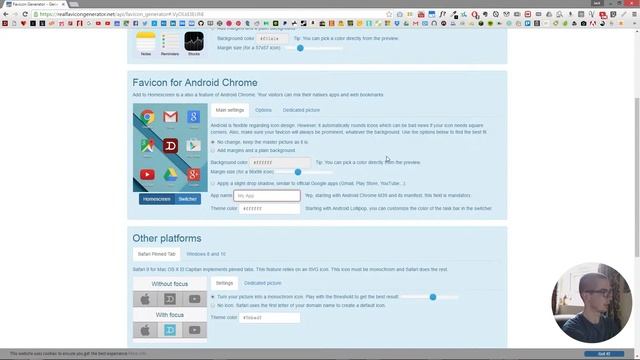Open the camera bookmark icon

pyautogui.click(x=584, y=24)
